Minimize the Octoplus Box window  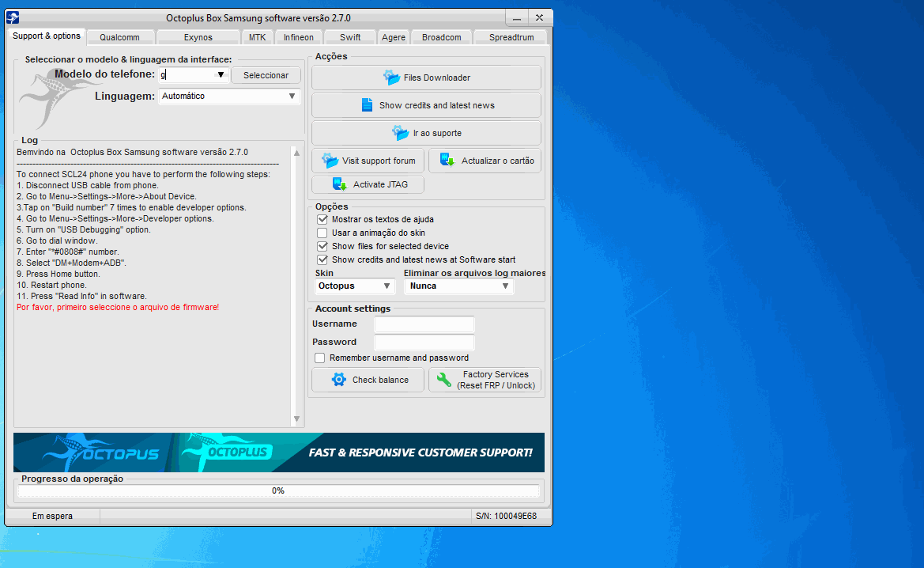pyautogui.click(x=517, y=17)
